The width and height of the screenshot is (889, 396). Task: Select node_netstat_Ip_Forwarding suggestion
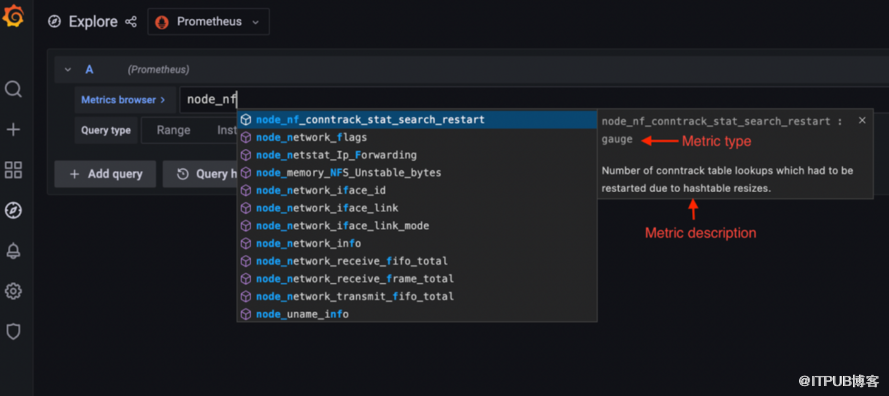click(x=417, y=155)
